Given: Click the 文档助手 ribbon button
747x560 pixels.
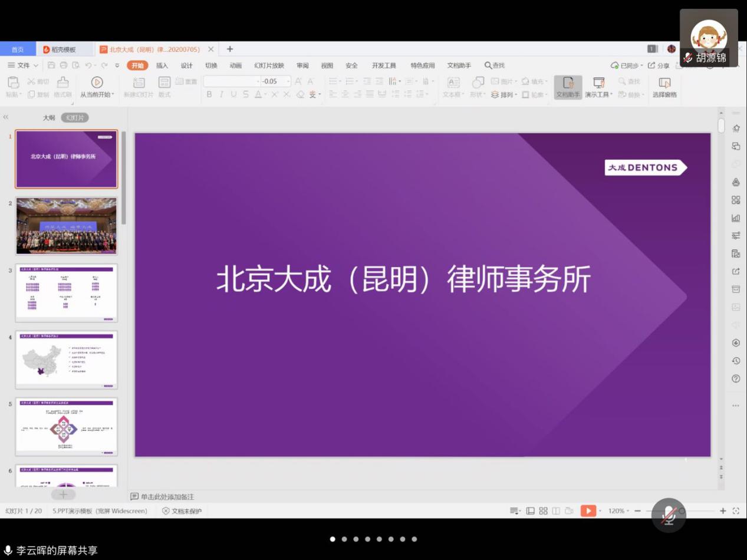Looking at the screenshot, I should coord(568,87).
